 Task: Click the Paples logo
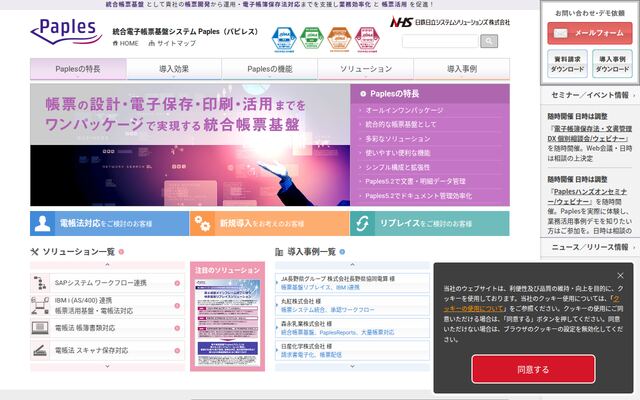[66, 32]
